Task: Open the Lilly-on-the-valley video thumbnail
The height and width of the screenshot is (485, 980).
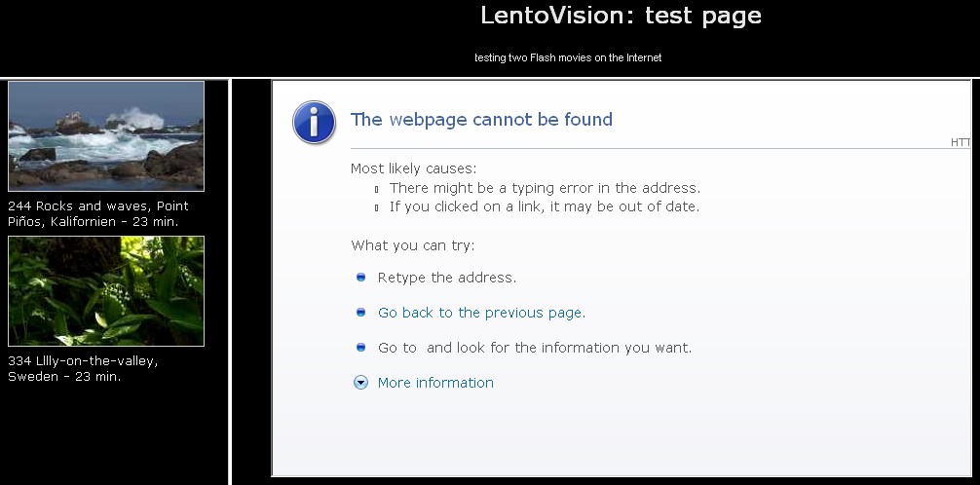Action: click(x=106, y=290)
